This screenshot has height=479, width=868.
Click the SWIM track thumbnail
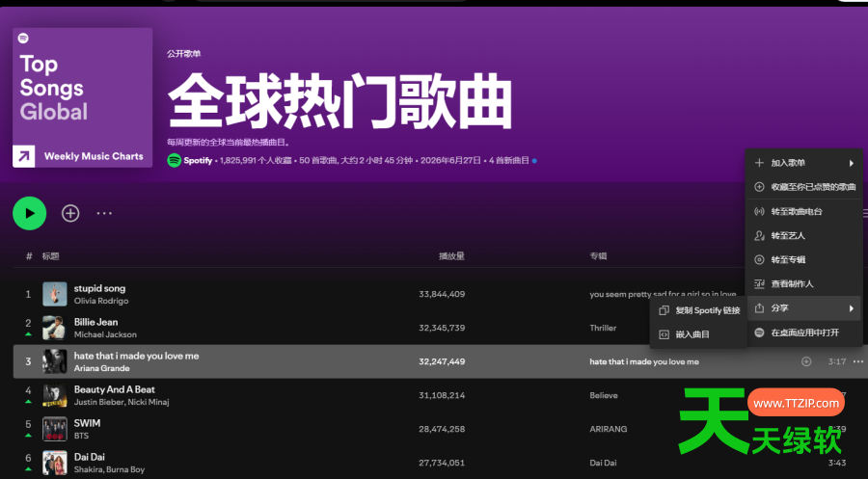coord(55,429)
